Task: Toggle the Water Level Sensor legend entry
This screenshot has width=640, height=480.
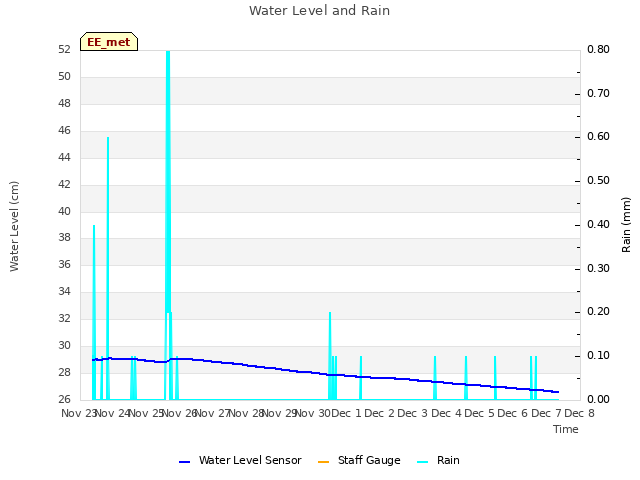Action: pos(240,460)
